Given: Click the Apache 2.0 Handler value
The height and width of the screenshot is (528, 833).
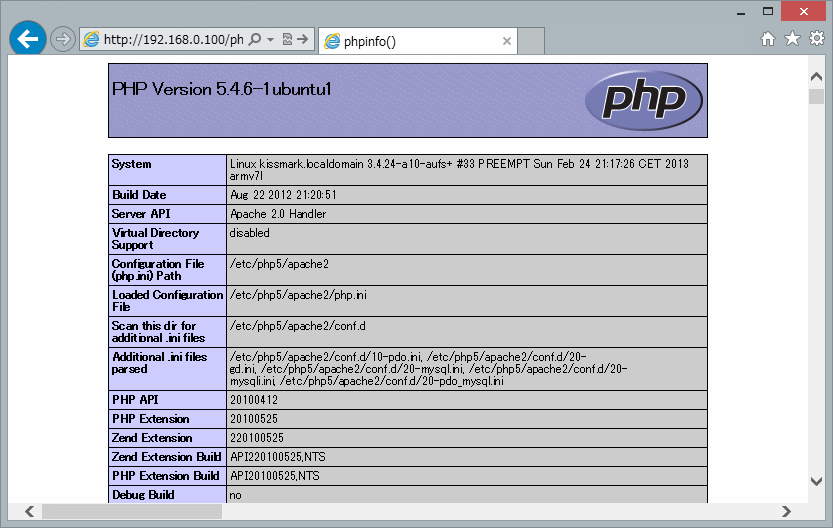Looking at the screenshot, I should pyautogui.click(x=278, y=214).
